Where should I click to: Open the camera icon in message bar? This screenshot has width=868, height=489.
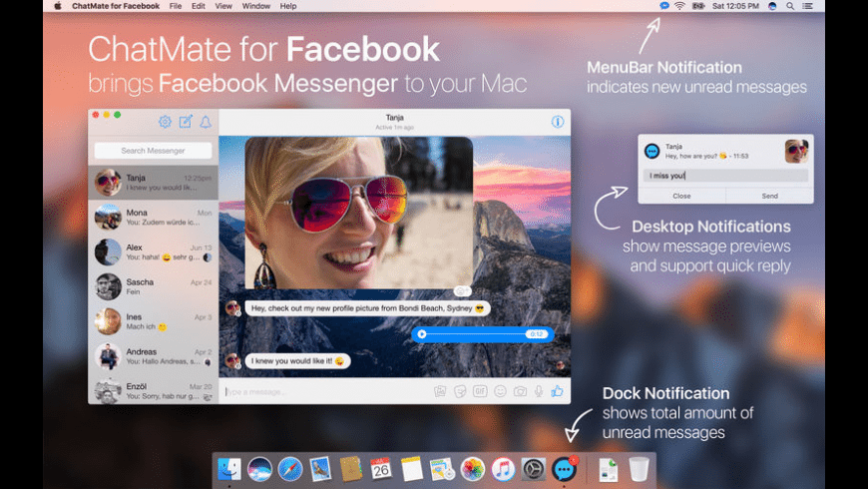point(520,391)
